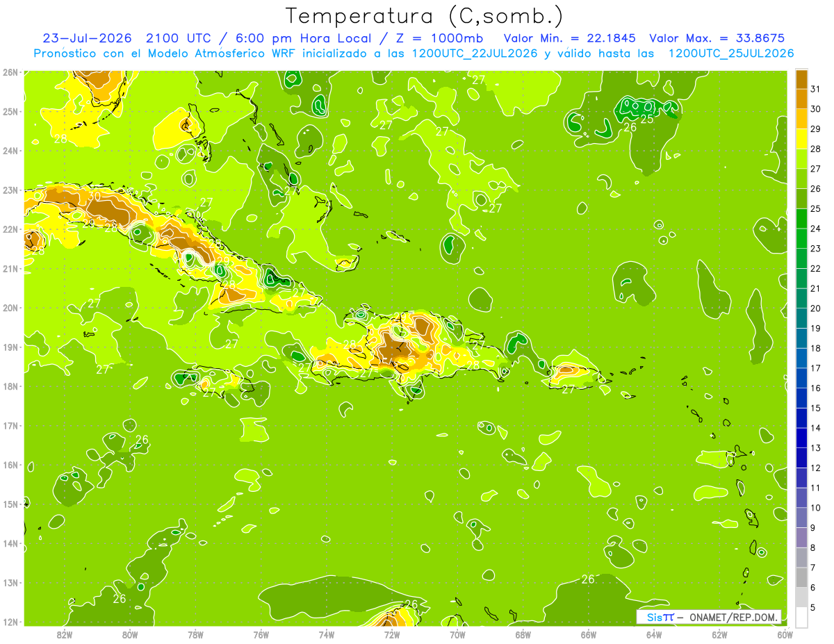Click the init time "1200UTC_22JUL2026"

pos(475,53)
